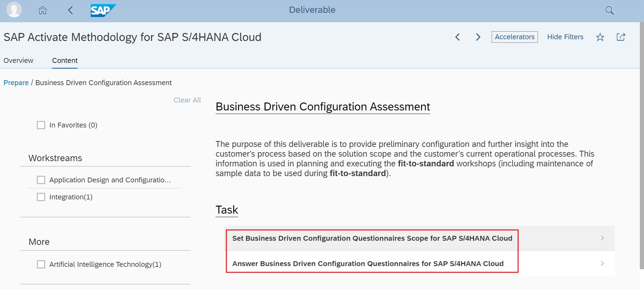Click the share icon
Viewport: 644px width, 289px height.
pyautogui.click(x=621, y=37)
